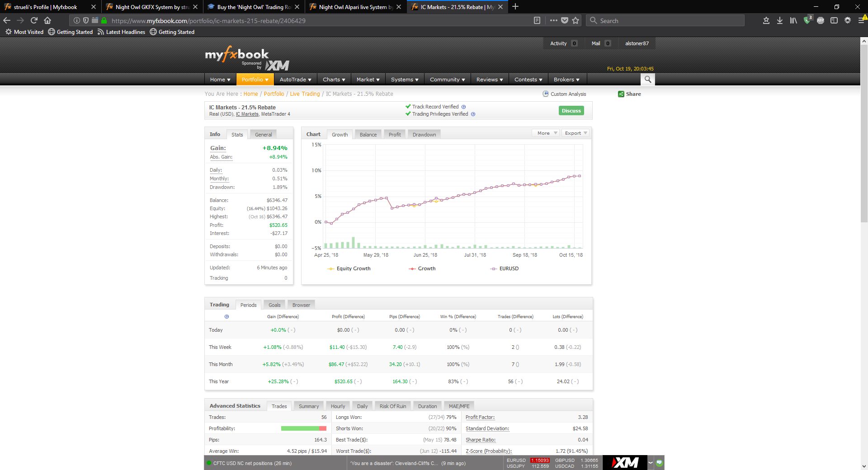Screen dimensions: 868x470
Task: Open the site identity info icon
Action: point(77,20)
